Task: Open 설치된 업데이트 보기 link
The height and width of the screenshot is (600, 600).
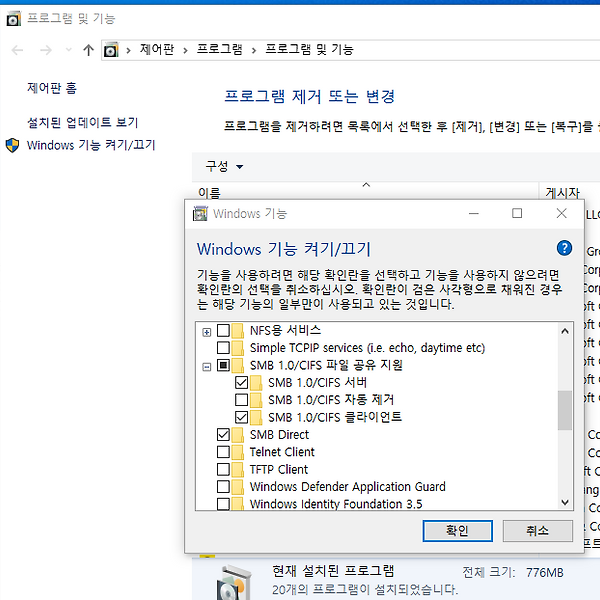Action: click(82, 123)
